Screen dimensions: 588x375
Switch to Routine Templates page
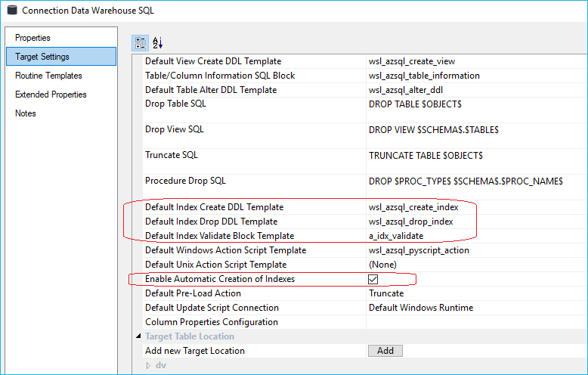click(48, 76)
